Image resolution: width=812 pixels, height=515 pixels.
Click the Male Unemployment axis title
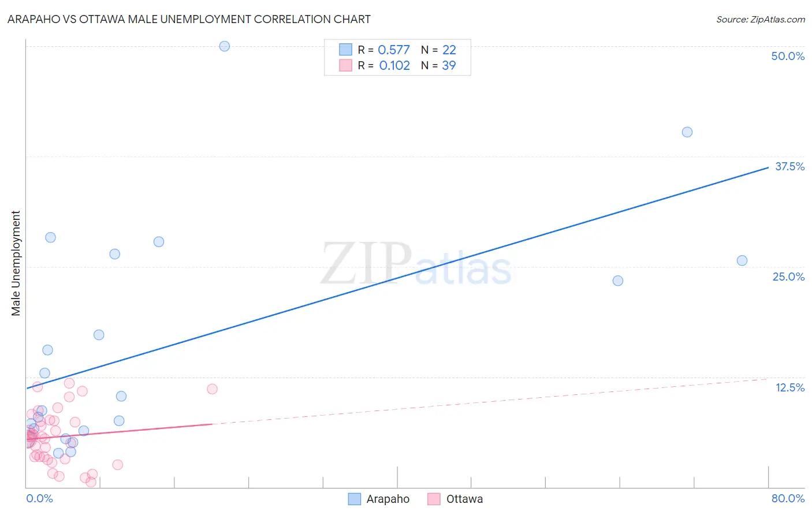tap(16, 263)
